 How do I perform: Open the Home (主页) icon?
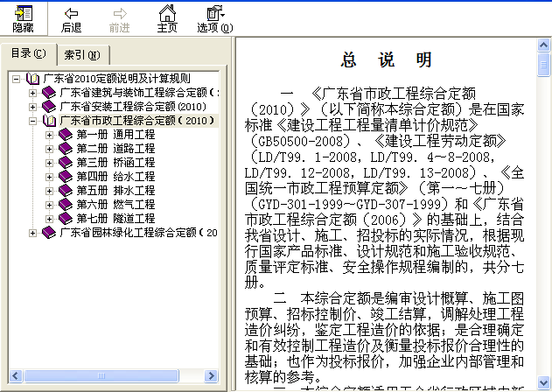tap(167, 19)
